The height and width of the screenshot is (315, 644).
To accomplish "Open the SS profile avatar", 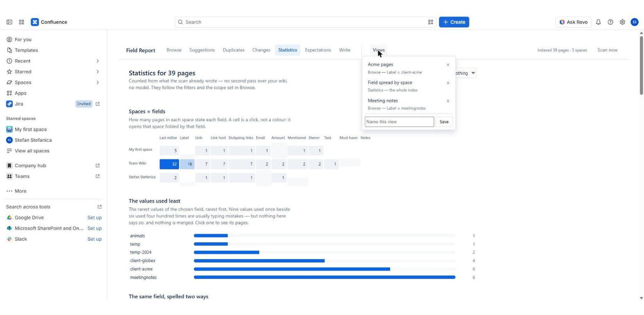I will tap(635, 22).
